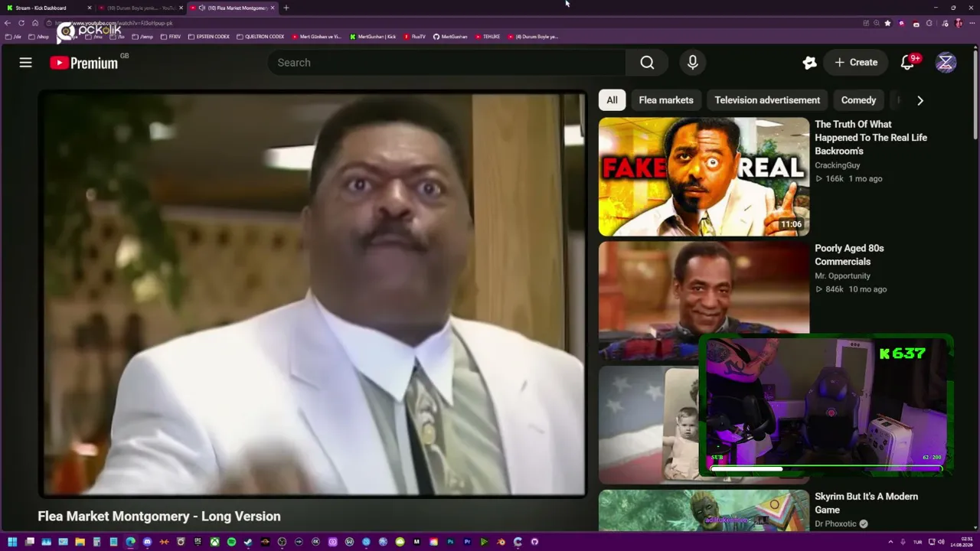Image resolution: width=980 pixels, height=551 pixels.
Task: Open the media control music-note icon
Action: click(x=943, y=23)
